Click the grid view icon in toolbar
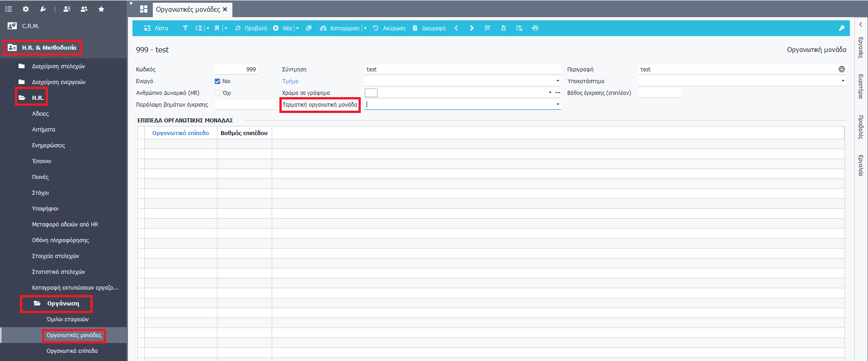This screenshot has height=361, width=868. click(487, 28)
